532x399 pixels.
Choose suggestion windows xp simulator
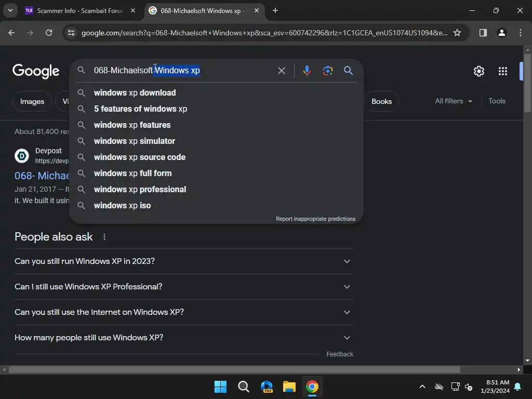coord(216,141)
